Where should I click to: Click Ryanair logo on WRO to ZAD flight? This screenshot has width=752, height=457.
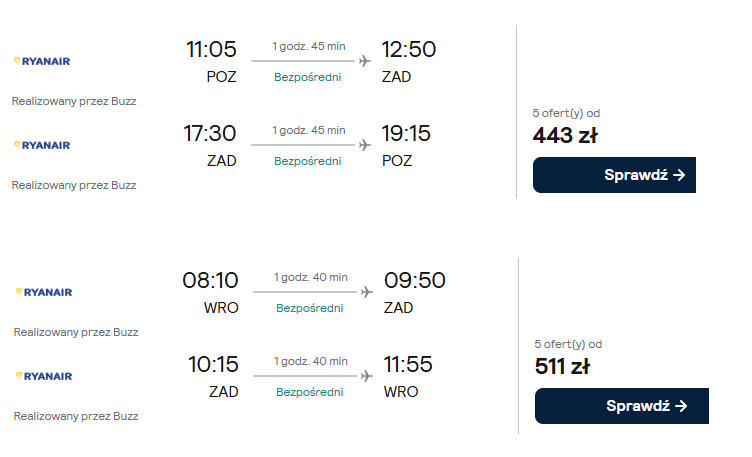(x=43, y=292)
